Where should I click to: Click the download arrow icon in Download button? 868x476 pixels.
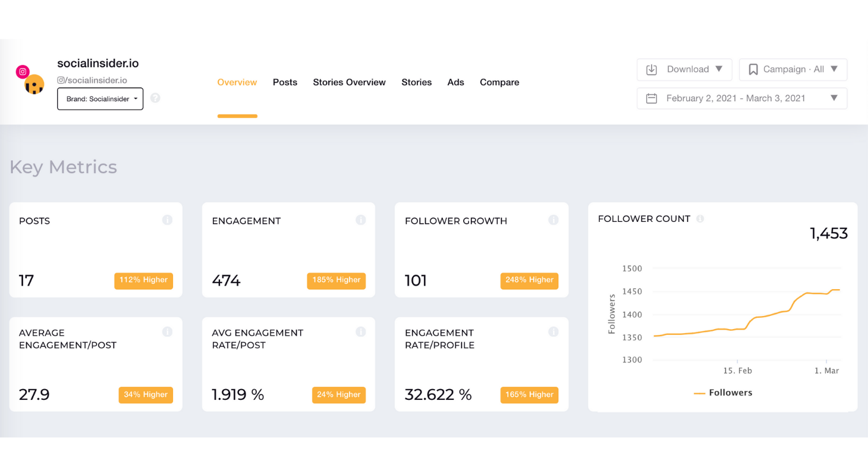(652, 70)
